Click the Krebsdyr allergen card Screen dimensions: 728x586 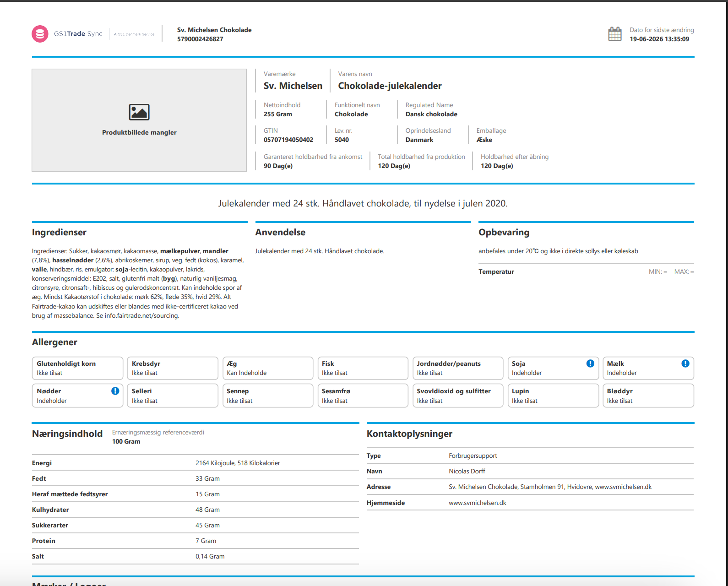[173, 368]
